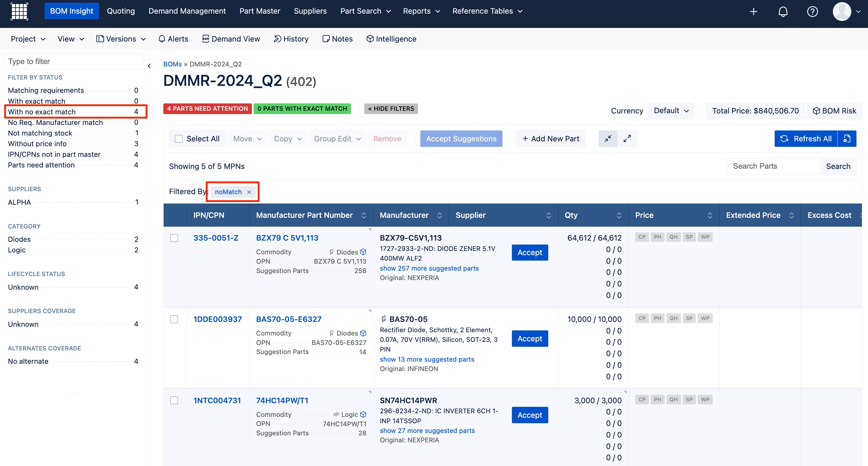868x466 pixels.
Task: Click the Type to filter field
Action: pyautogui.click(x=73, y=61)
